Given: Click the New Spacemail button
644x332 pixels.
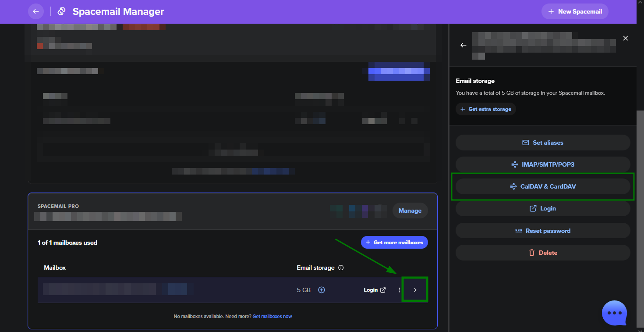Looking at the screenshot, I should (x=575, y=11).
